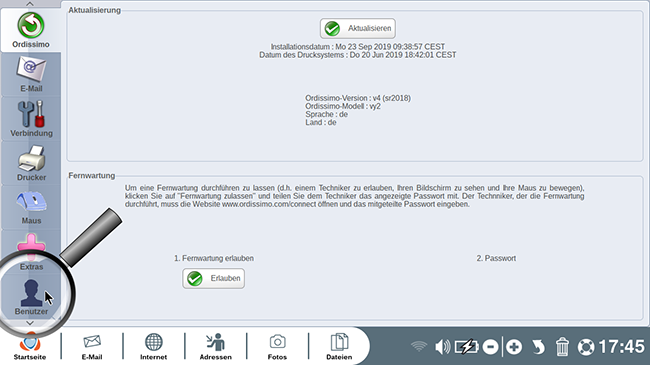Open the Drucker printer settings
Viewport: 650px width, 365px height.
pyautogui.click(x=31, y=163)
